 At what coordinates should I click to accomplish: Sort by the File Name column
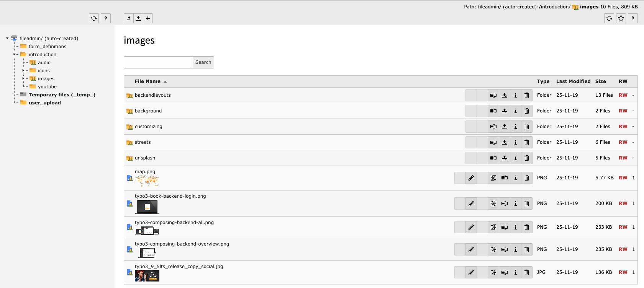tap(148, 81)
